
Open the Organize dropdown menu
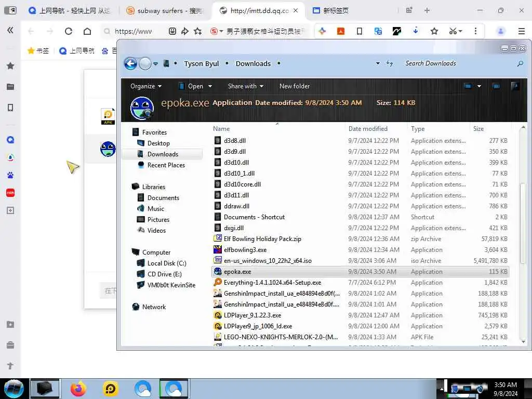click(x=146, y=86)
